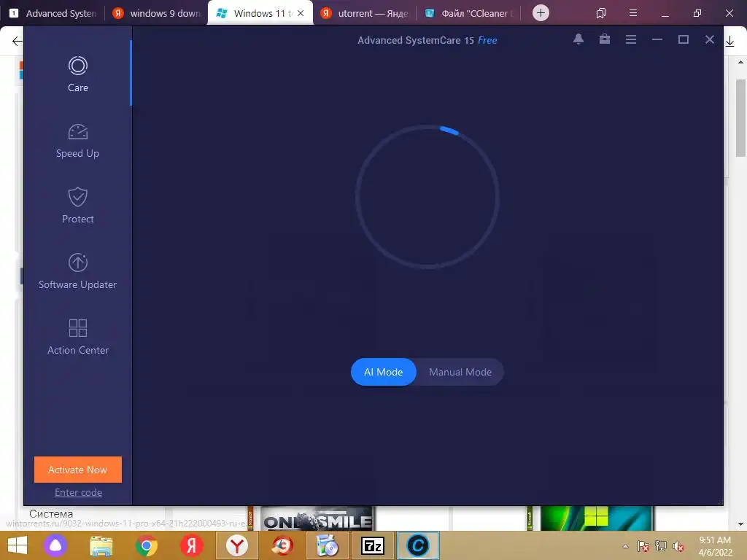Image resolution: width=747 pixels, height=560 pixels.
Task: Close the Windows 11 browser tab
Action: (x=301, y=13)
